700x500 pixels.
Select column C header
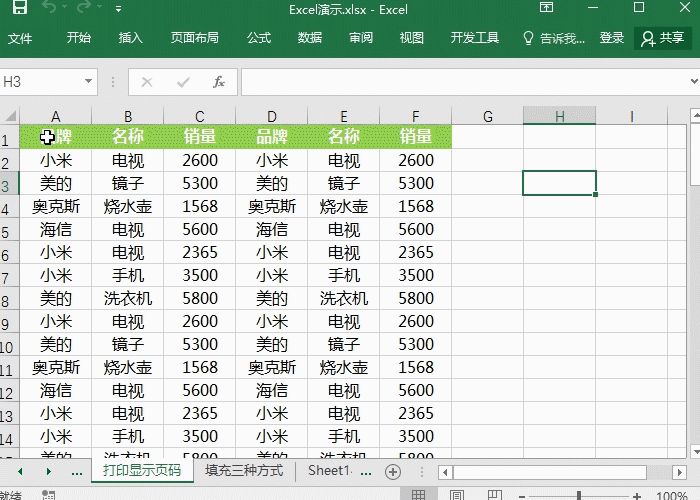coord(200,117)
